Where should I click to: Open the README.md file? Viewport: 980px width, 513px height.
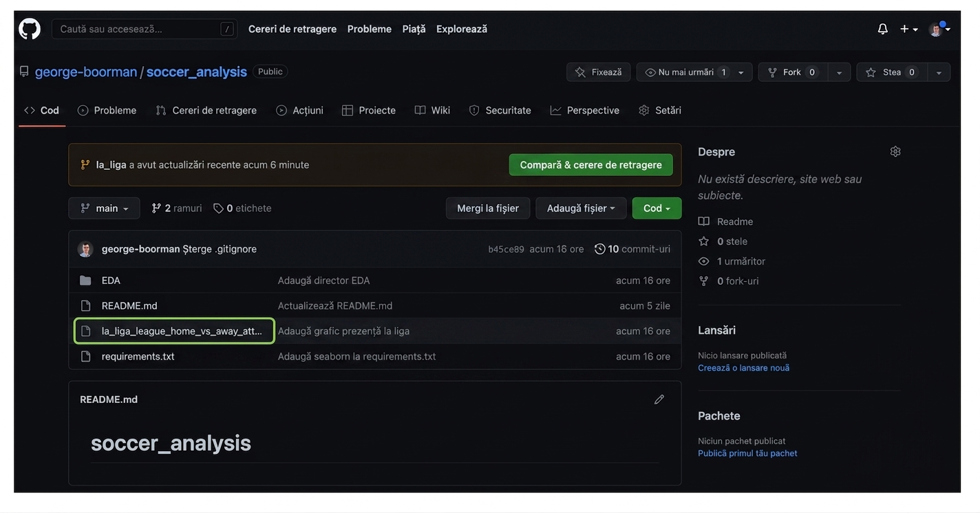[129, 305]
